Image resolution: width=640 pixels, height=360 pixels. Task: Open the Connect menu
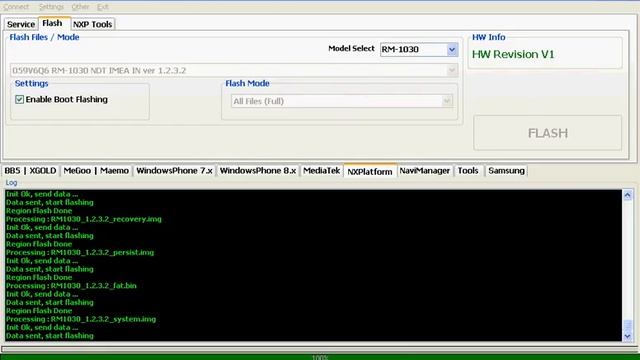pyautogui.click(x=16, y=7)
